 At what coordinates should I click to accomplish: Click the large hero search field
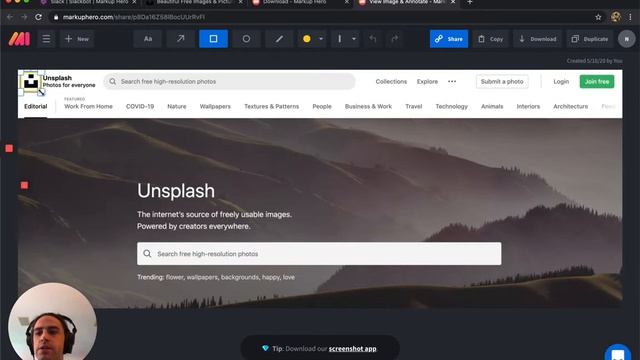tap(319, 254)
